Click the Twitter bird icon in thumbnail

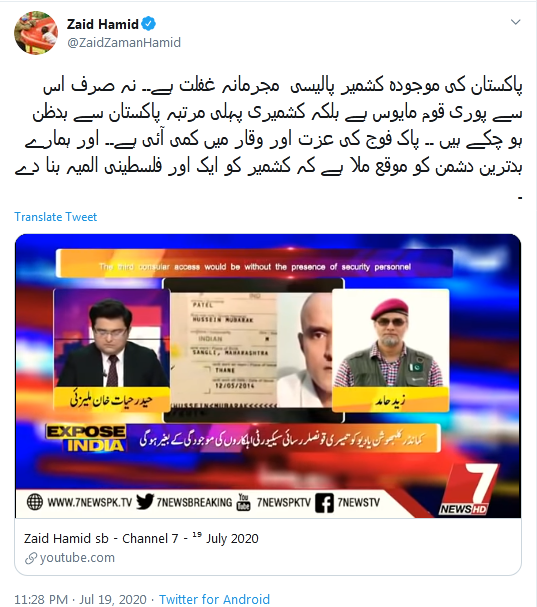coord(145,502)
